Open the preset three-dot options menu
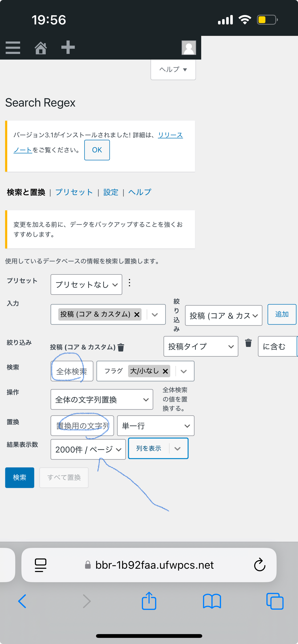The width and height of the screenshot is (298, 644). pos(130,283)
